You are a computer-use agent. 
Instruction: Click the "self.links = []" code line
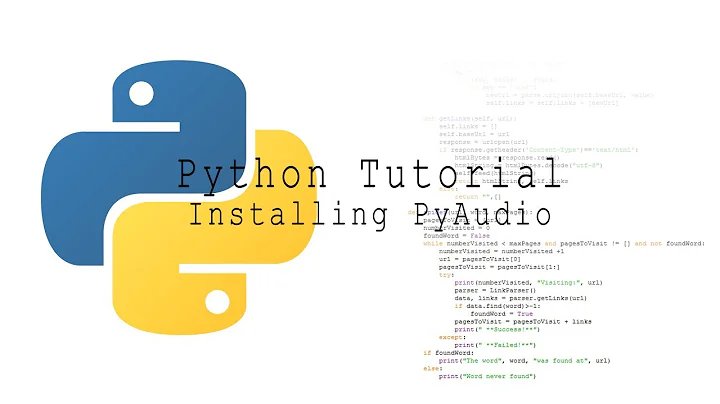(x=465, y=125)
